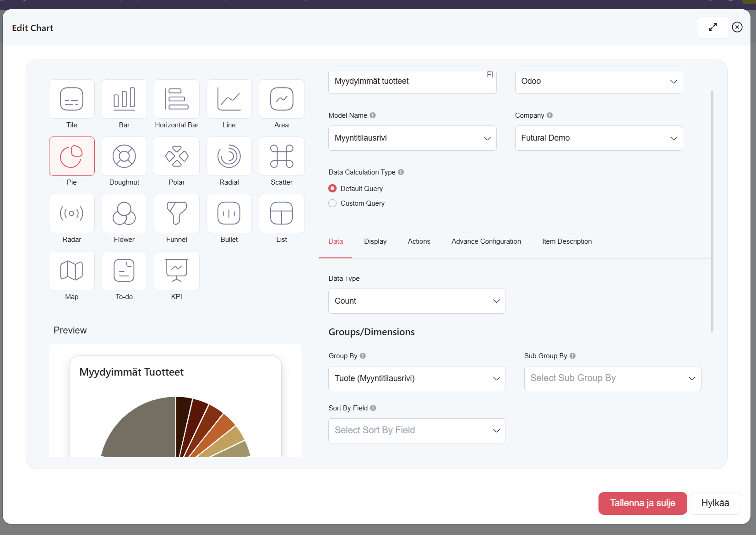
Task: Pick the Radar chart type
Action: [72, 213]
